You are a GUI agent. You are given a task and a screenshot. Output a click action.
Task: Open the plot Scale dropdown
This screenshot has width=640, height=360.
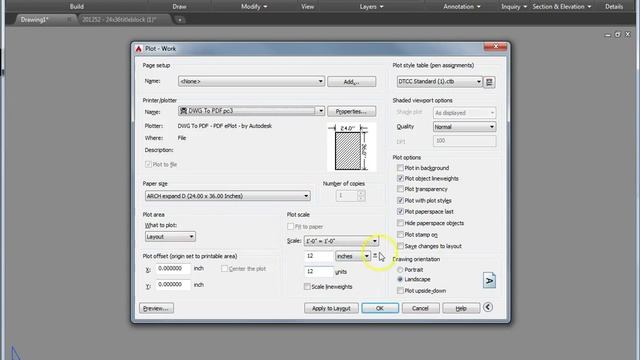point(341,241)
